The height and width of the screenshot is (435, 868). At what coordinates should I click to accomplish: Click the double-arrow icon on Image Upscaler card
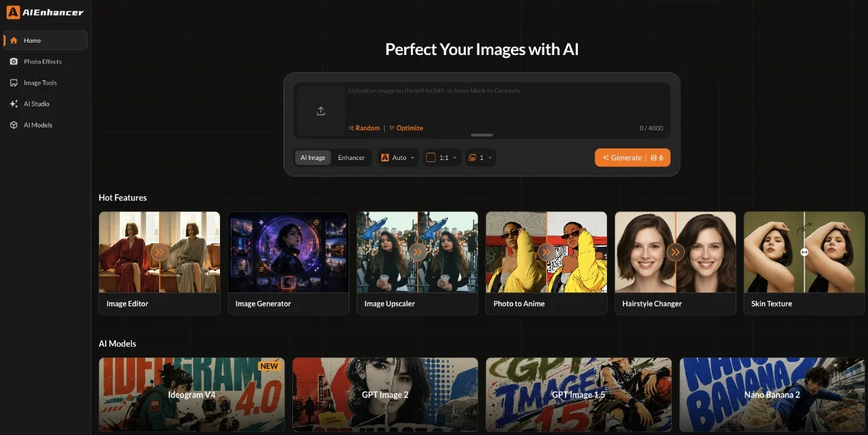[417, 252]
